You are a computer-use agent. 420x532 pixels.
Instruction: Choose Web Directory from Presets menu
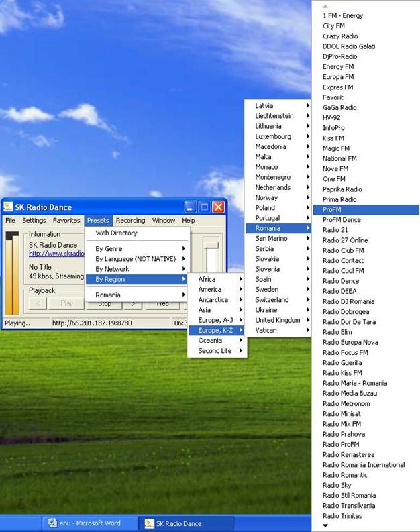[137, 233]
